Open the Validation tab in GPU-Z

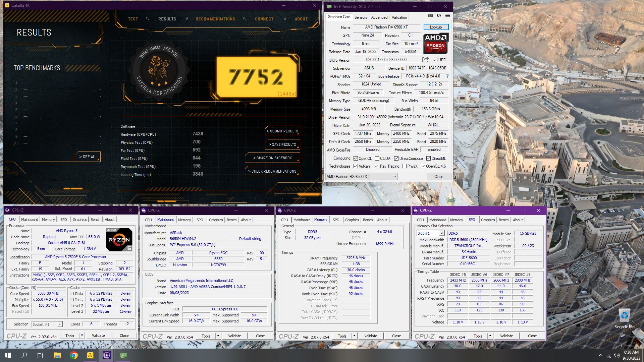399,17
